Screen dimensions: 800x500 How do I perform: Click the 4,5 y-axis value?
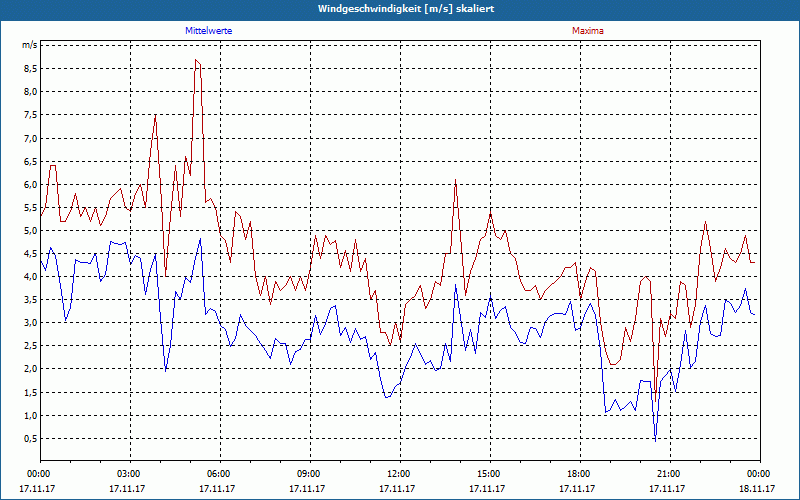(x=30, y=254)
